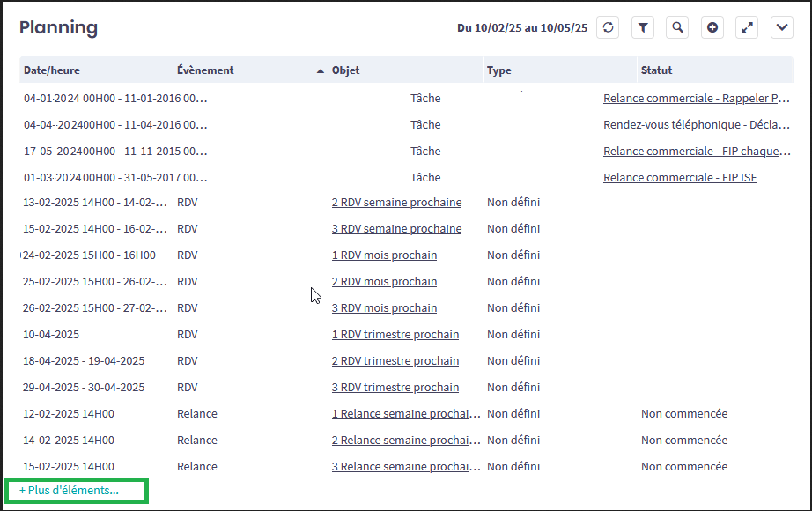This screenshot has height=511, width=812.
Task: Open "Rendez-vous téléphonique" status link
Action: click(696, 125)
